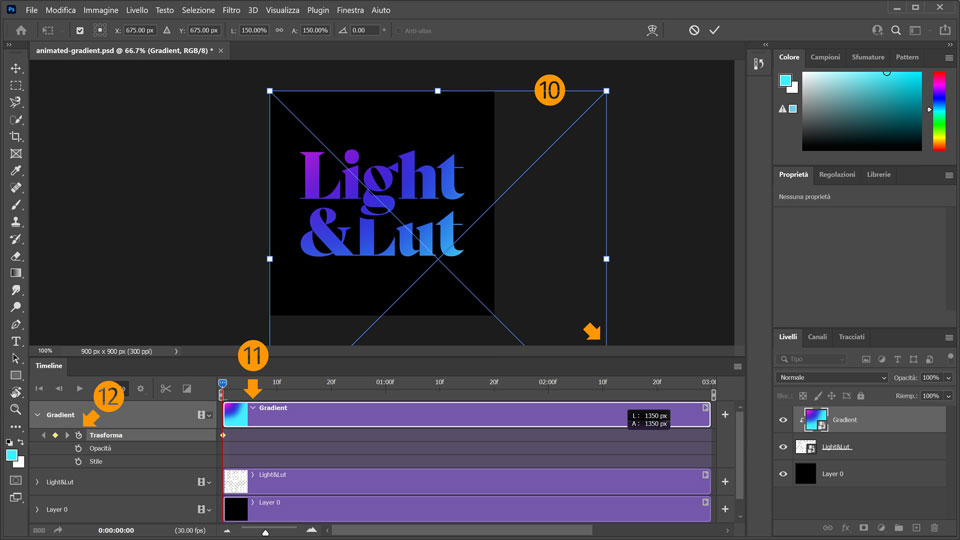Cancel the transform with the circle-slash icon
The height and width of the screenshot is (540, 960).
click(694, 31)
